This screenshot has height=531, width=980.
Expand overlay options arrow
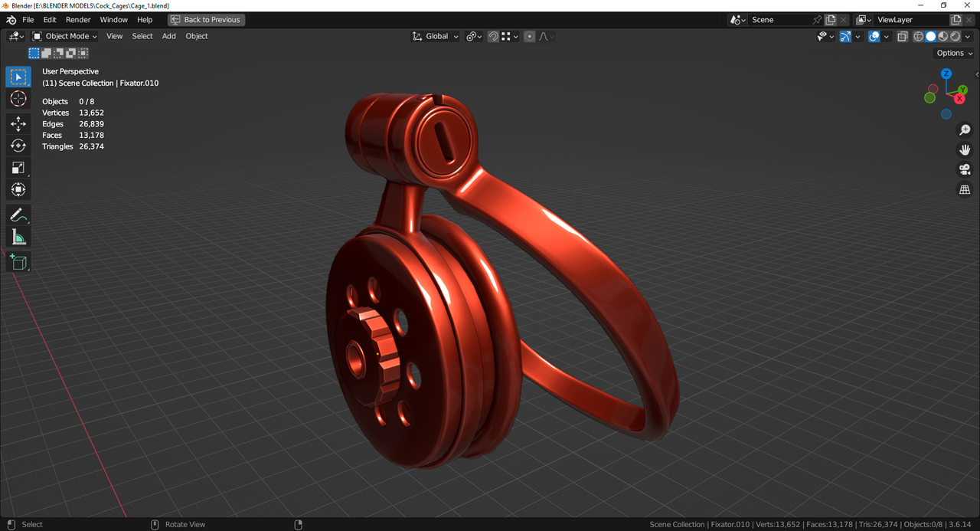coord(886,36)
